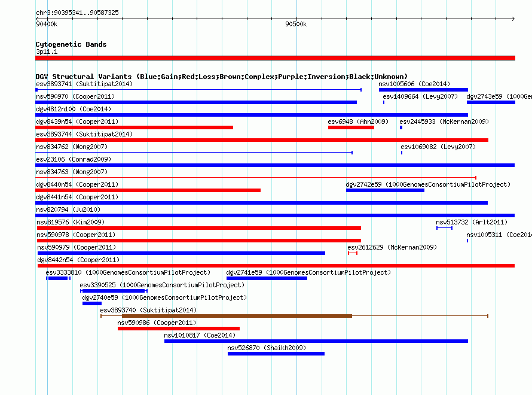Open dgv4812n100 (Coe2014) variant label
This screenshot has height=395, width=532.
[74, 109]
